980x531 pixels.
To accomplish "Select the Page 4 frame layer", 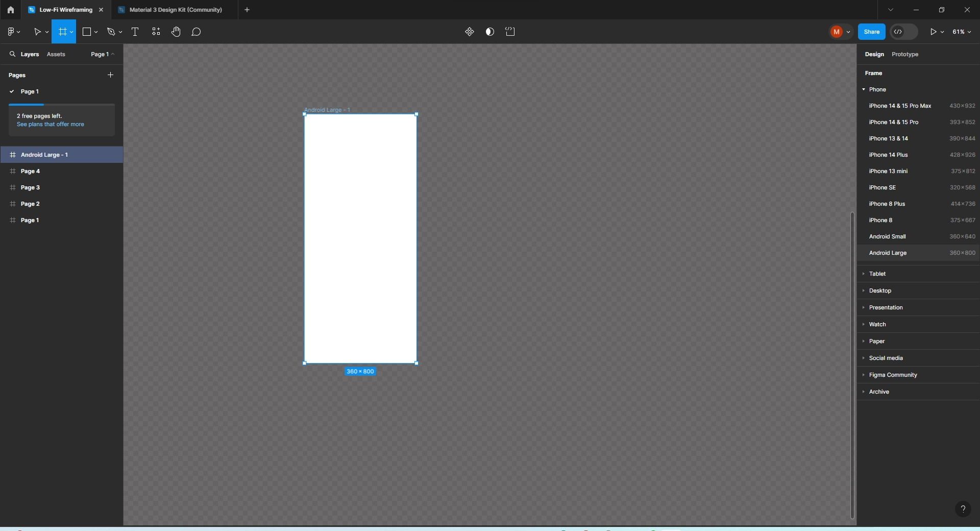I will 61,171.
